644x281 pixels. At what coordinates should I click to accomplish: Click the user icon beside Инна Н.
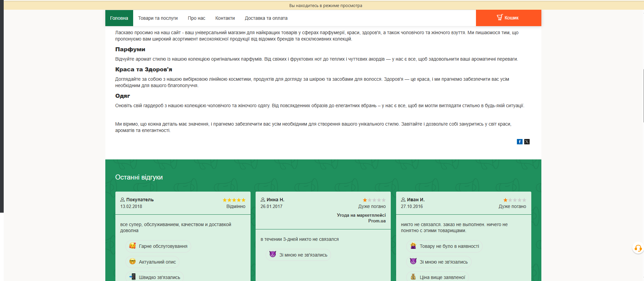pos(263,200)
